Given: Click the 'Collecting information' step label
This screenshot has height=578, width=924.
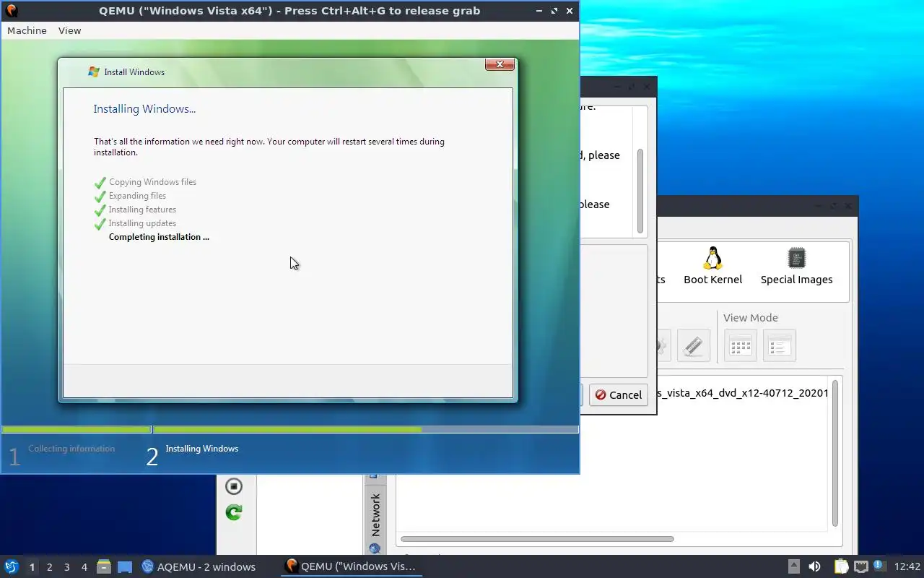Looking at the screenshot, I should tap(71, 449).
